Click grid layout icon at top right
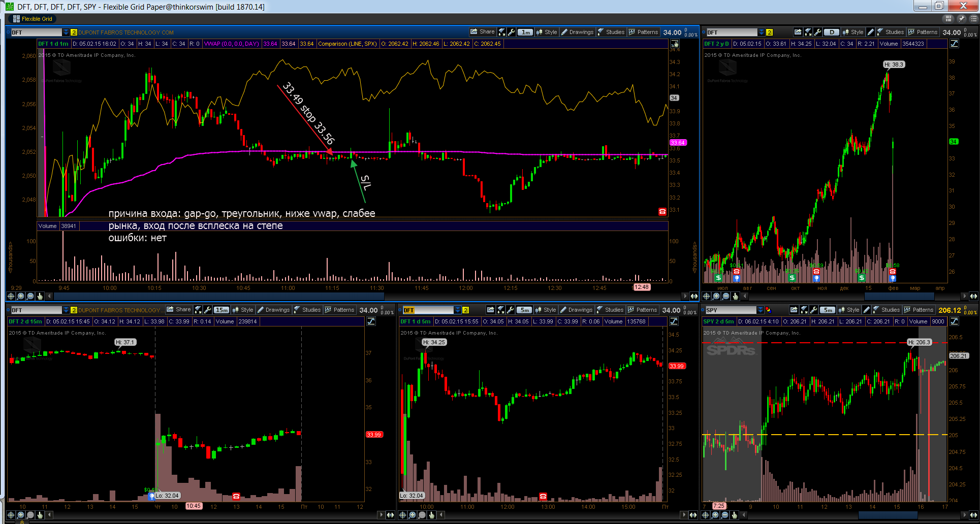Image resolution: width=980 pixels, height=524 pixels. click(x=948, y=19)
